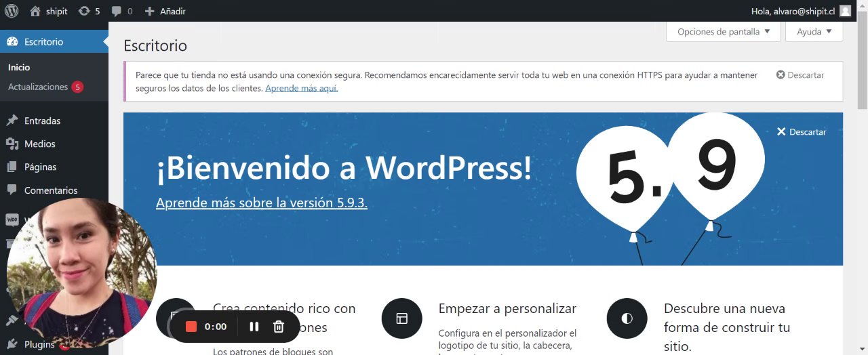Open Plugins menu
868x355 pixels.
39,344
